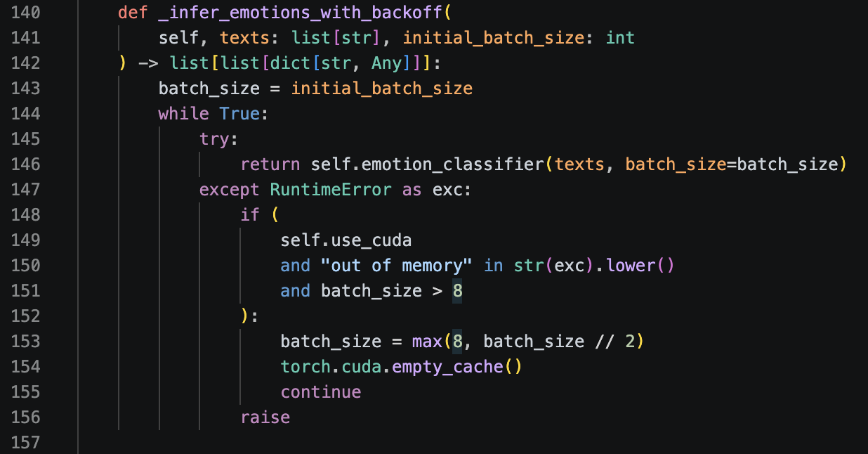Image resolution: width=868 pixels, height=454 pixels.
Task: Click the 'raise' keyword on line 156
Action: tap(265, 417)
